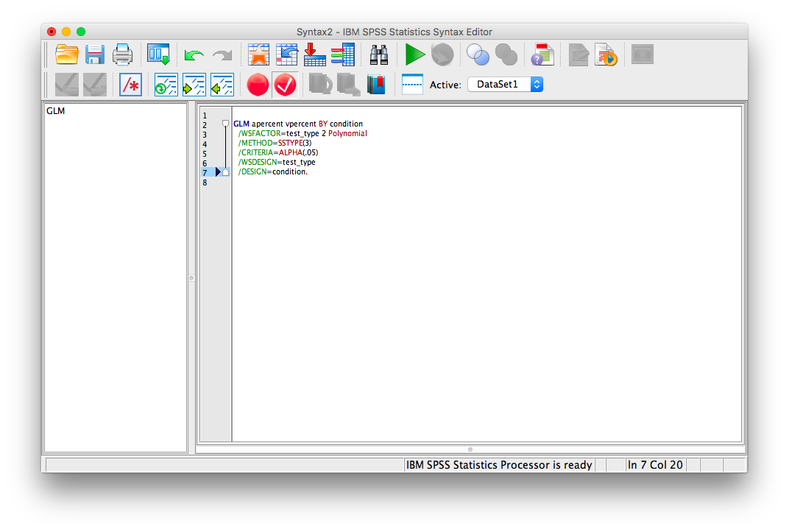Click the vertical pane splitter handle dot
The height and width of the screenshot is (532, 789).
click(191, 278)
